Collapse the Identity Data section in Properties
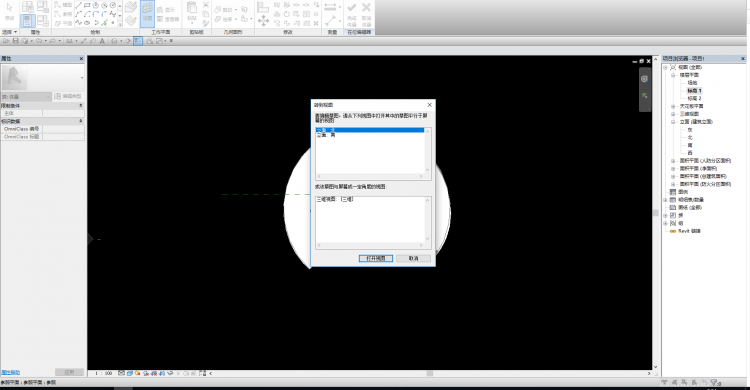The image size is (750, 390). click(81, 121)
